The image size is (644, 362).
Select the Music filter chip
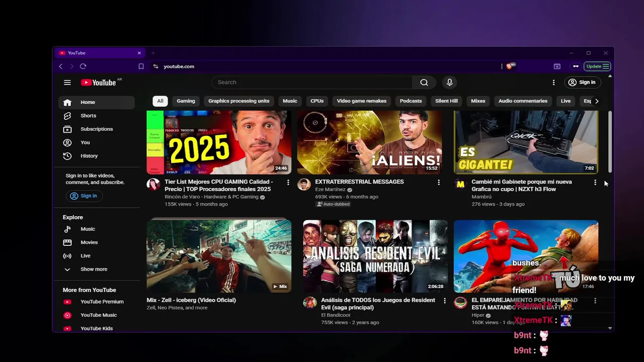[x=290, y=101]
